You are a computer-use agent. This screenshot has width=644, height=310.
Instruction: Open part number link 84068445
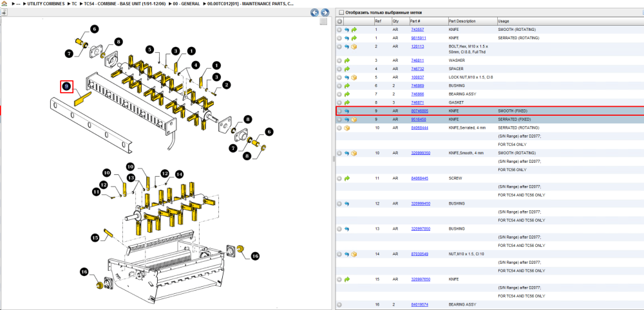pyautogui.click(x=420, y=178)
